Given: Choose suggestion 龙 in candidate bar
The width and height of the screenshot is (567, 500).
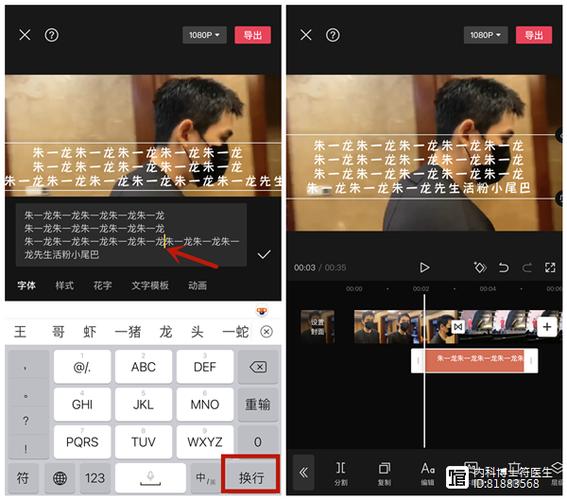Looking at the screenshot, I should pos(166,332).
